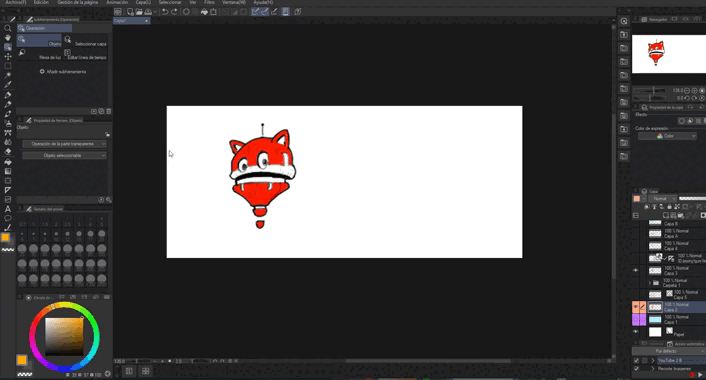Expand the Carpeta 1 layer folder

click(x=649, y=283)
